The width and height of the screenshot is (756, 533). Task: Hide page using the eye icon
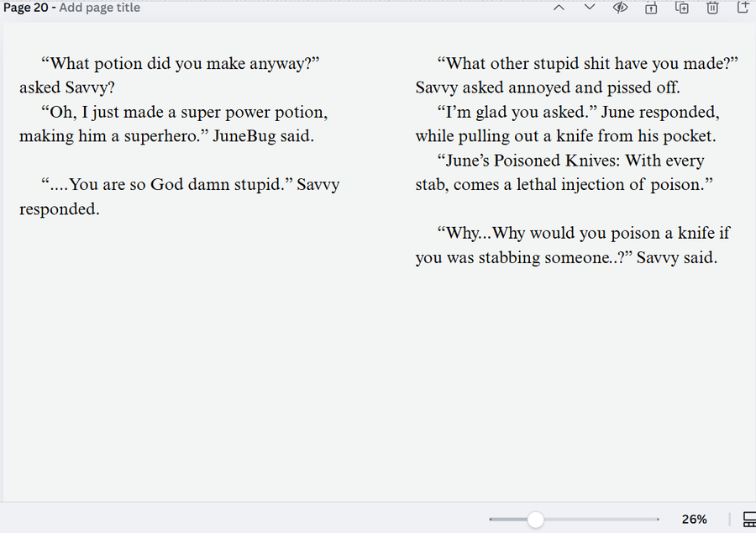620,8
